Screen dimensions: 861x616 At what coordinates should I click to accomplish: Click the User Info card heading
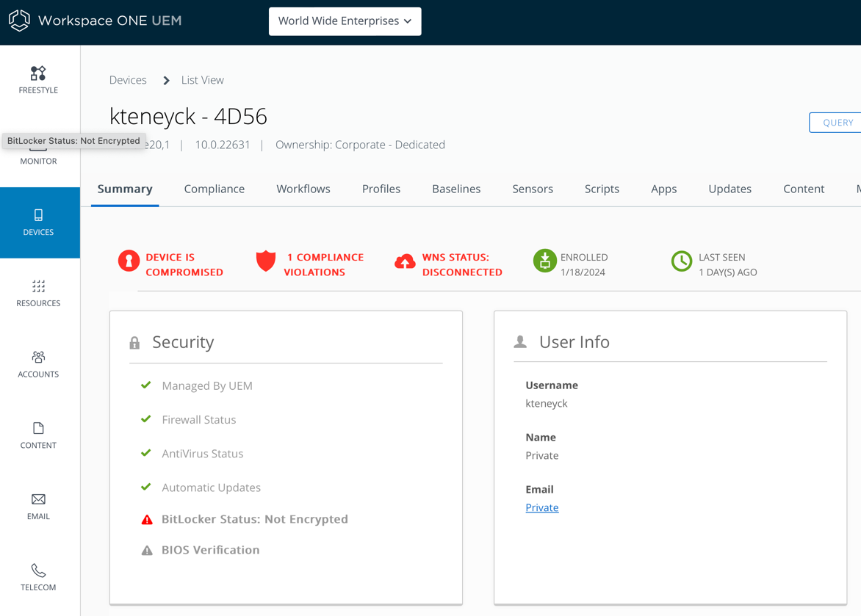(574, 342)
